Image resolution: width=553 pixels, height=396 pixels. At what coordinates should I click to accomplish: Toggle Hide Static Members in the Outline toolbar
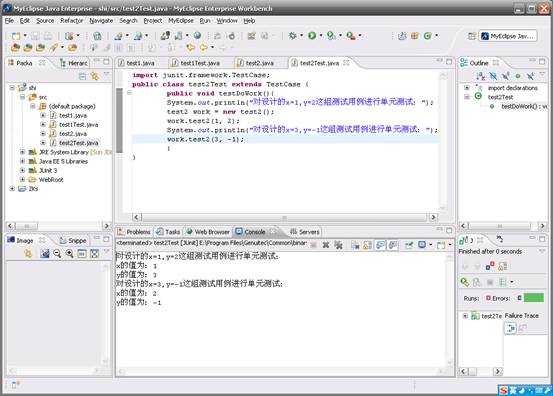[x=505, y=76]
